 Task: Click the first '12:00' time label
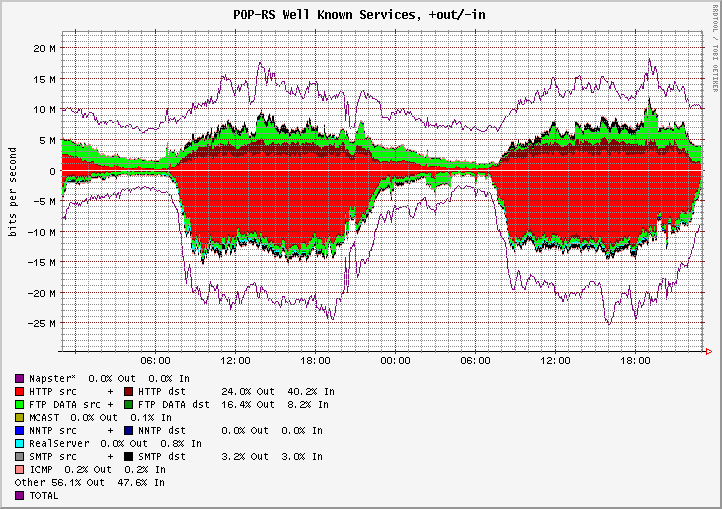(x=235, y=360)
